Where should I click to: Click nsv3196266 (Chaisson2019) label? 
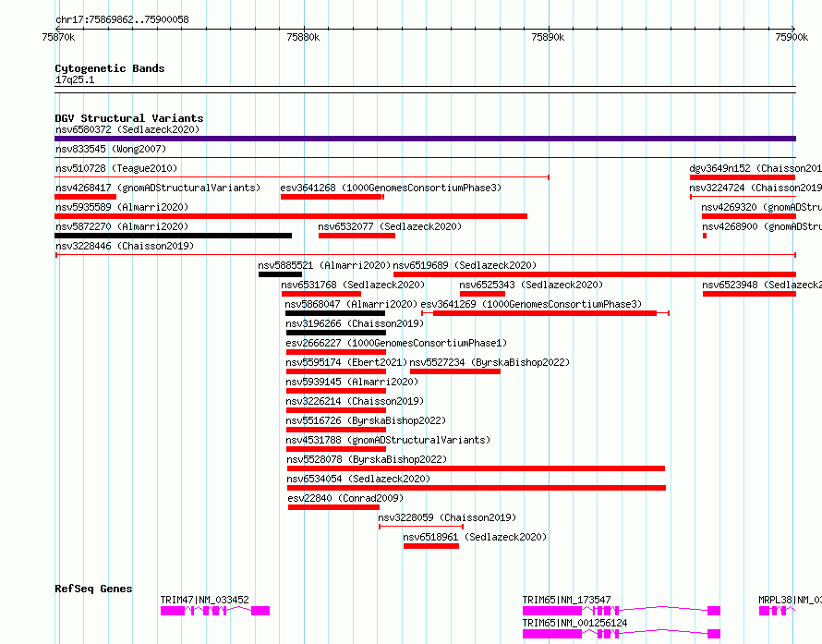pos(355,323)
